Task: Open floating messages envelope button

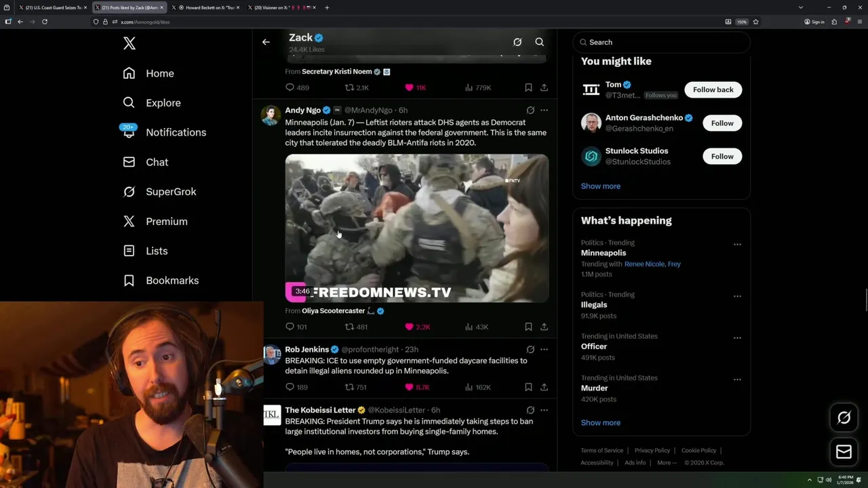Action: click(844, 452)
